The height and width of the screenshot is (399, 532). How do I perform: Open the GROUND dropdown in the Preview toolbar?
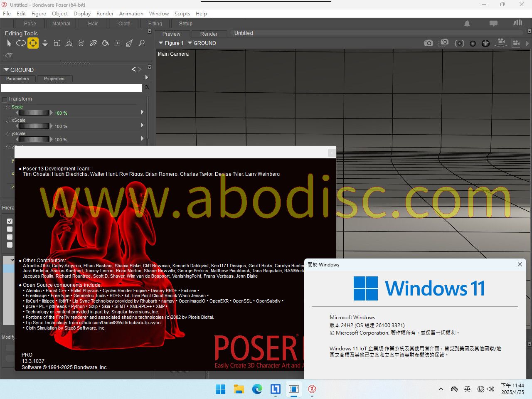point(202,43)
